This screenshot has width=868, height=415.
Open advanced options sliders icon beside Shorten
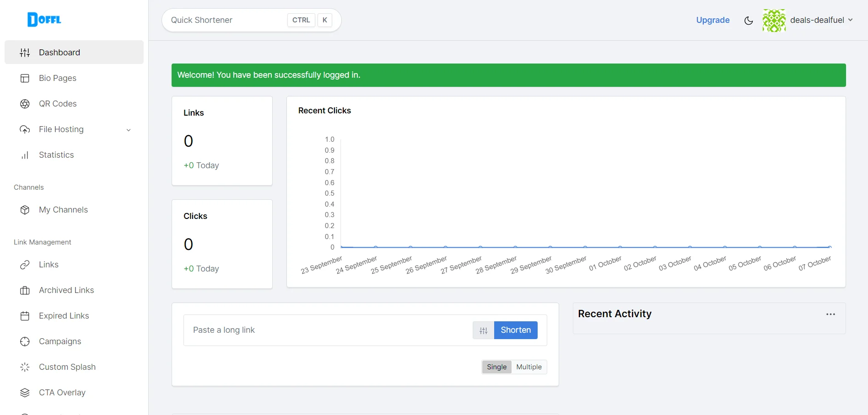[484, 330]
